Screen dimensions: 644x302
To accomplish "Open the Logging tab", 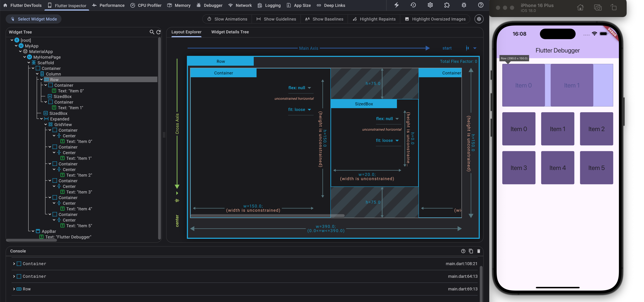I will (x=269, y=5).
